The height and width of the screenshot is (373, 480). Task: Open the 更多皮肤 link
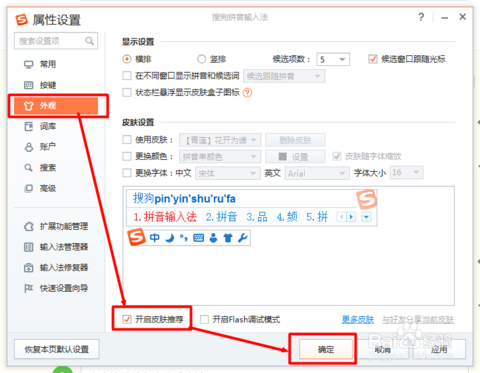[358, 320]
